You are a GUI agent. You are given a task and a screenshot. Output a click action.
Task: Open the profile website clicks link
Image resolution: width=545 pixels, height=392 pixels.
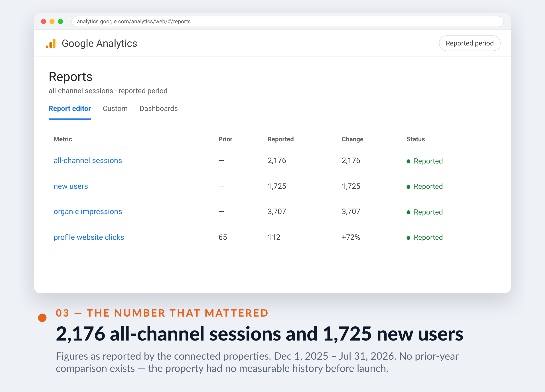(89, 237)
